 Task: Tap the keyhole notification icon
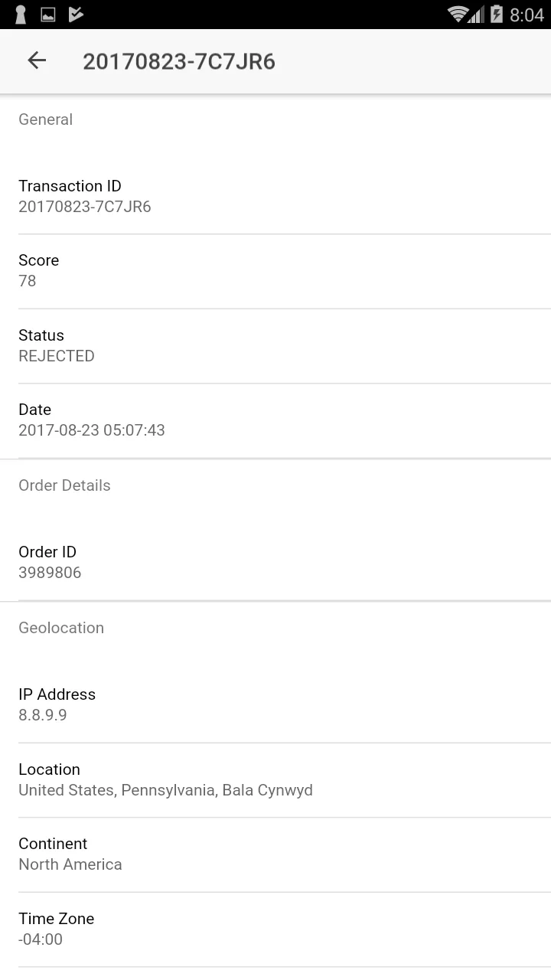tap(21, 15)
